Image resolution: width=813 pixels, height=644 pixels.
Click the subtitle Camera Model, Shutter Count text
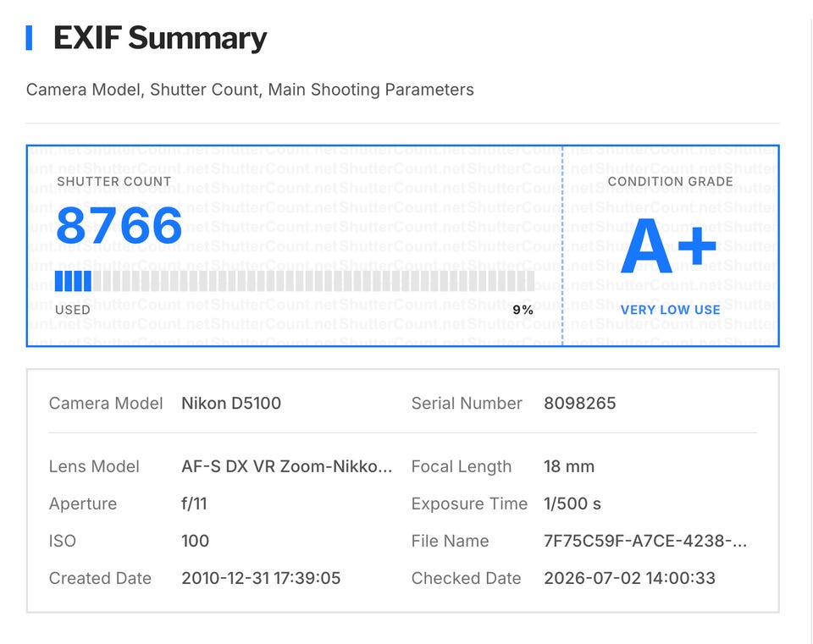coord(250,90)
